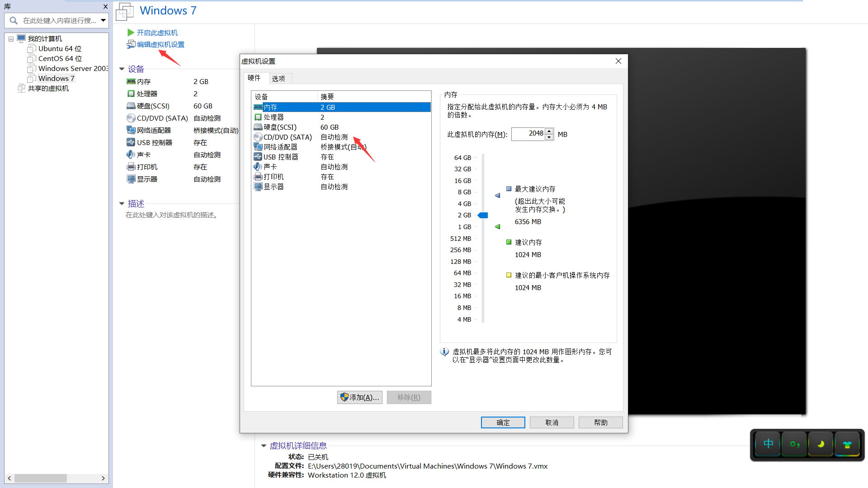Viewport: 868px width, 488px height.
Task: Click the OK button in settings dialog
Action: pyautogui.click(x=503, y=422)
